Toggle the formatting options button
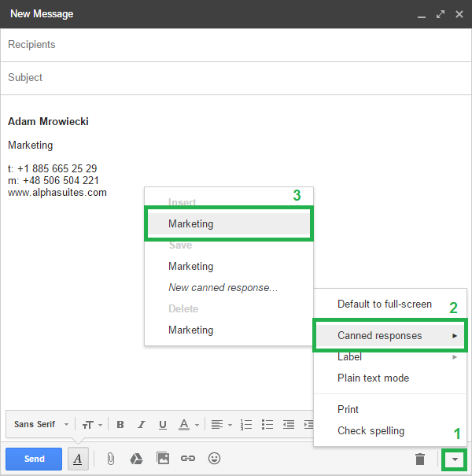The height and width of the screenshot is (476, 472). click(78, 459)
